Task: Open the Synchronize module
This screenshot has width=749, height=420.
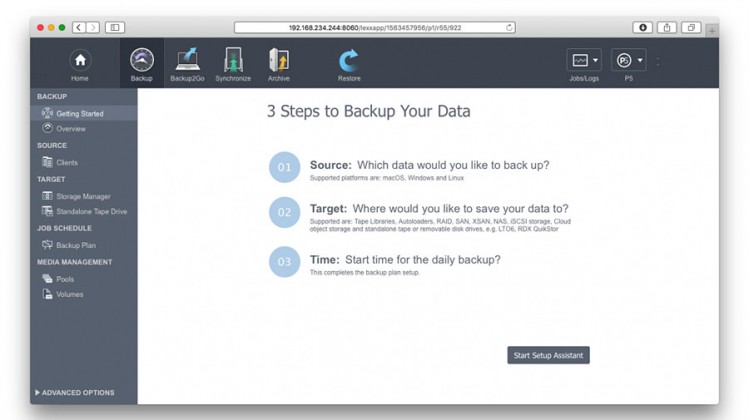Action: (233, 65)
